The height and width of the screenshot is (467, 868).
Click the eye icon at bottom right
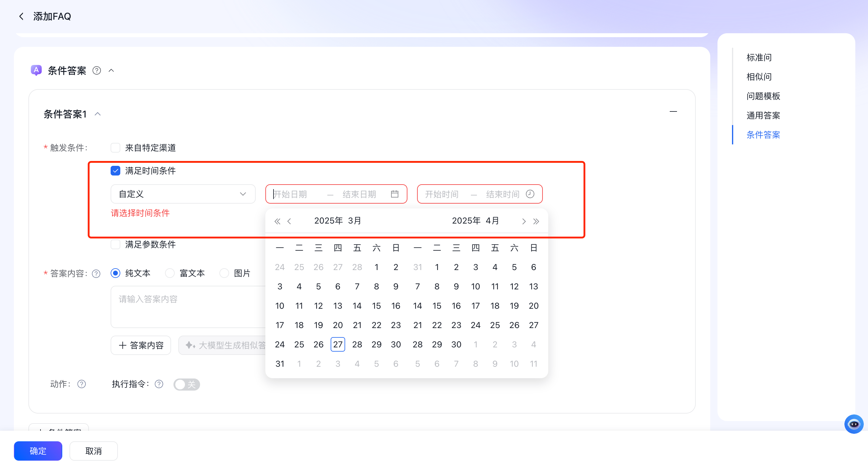point(853,424)
